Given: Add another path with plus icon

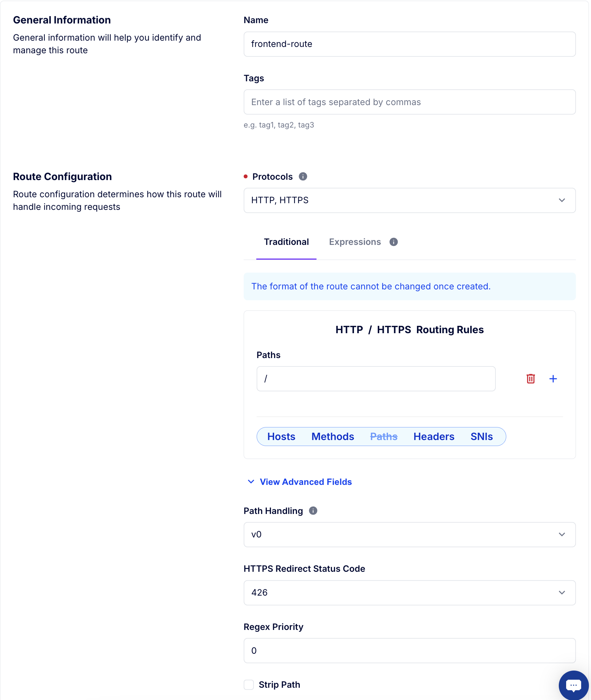Looking at the screenshot, I should [x=553, y=379].
